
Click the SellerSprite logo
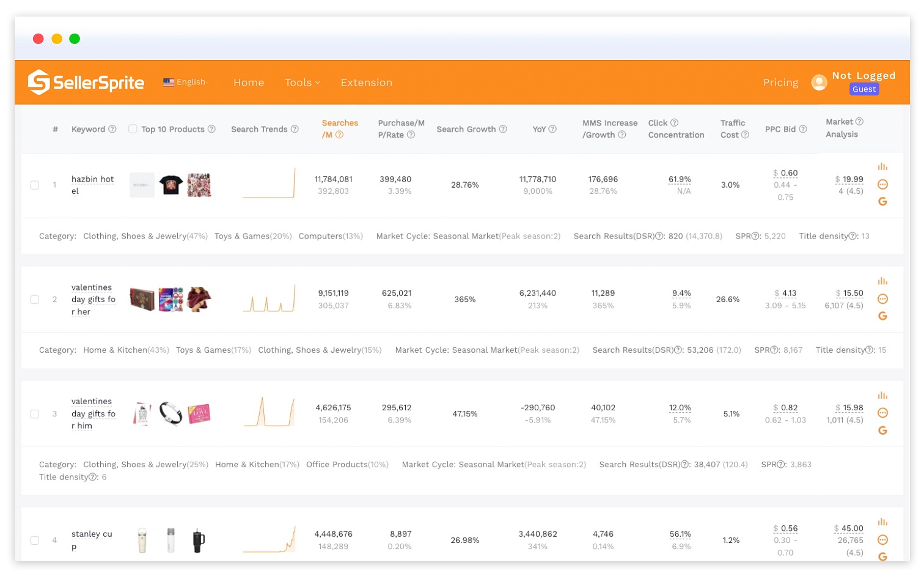(x=86, y=83)
